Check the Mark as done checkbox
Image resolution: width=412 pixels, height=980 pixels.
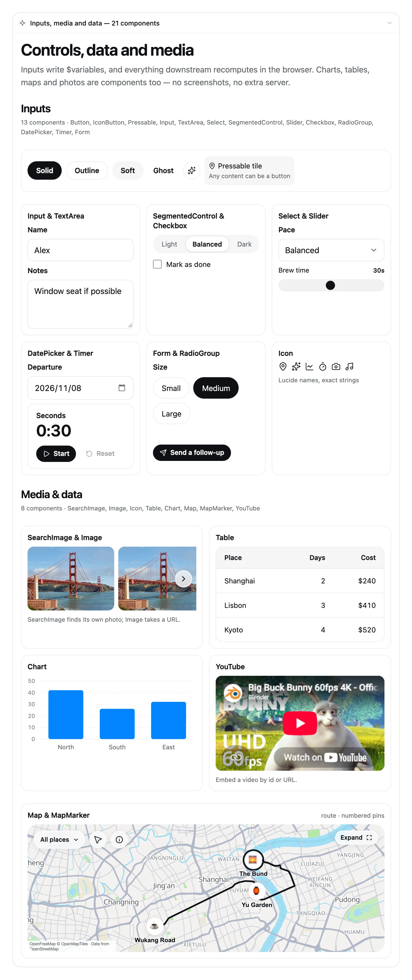tap(157, 264)
